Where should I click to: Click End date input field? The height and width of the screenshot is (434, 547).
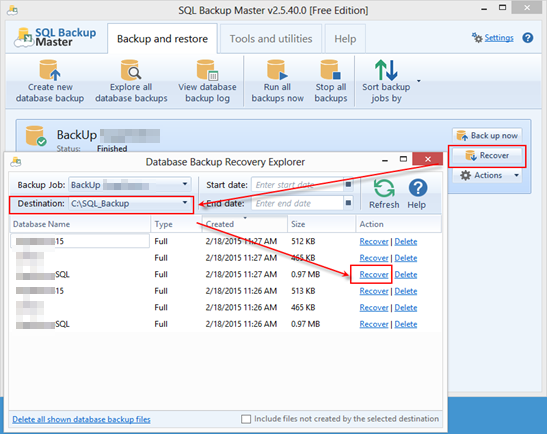297,203
